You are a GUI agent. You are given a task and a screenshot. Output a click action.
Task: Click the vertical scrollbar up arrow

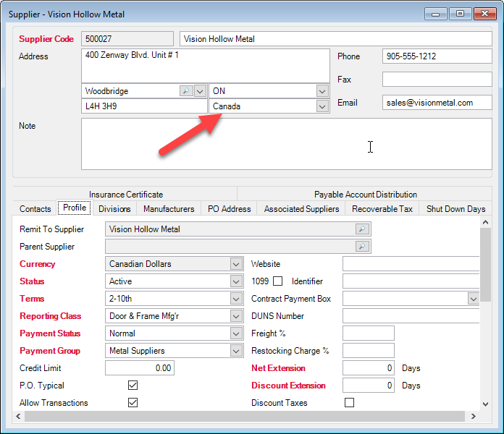coord(485,222)
